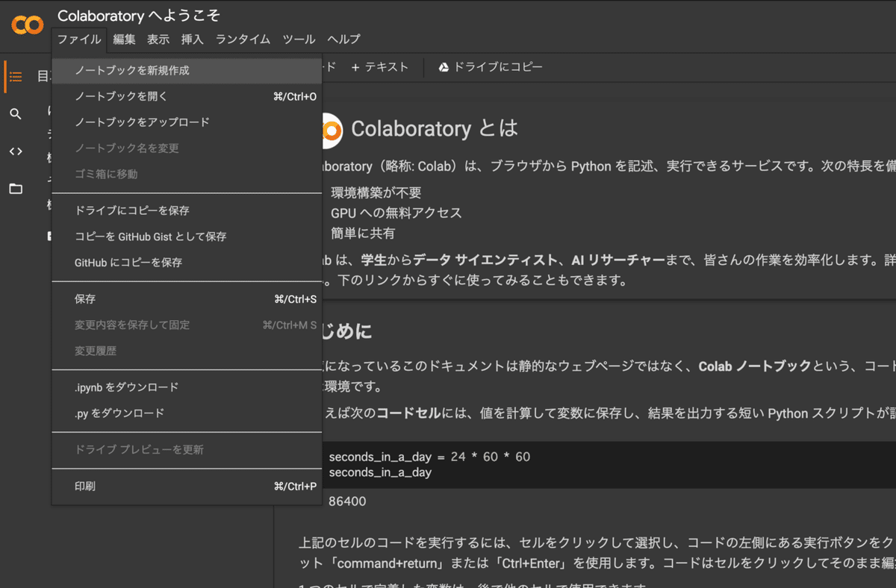The image size is (896, 588).
Task: Click the ノートブック名を変更 menu entry
Action: 187,148
